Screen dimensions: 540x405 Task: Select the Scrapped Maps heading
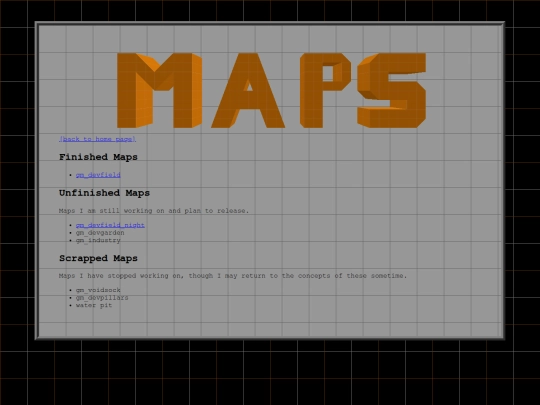pos(98,258)
